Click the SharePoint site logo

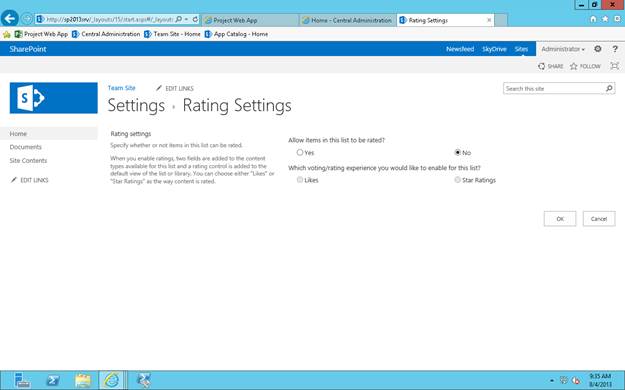(x=53, y=98)
